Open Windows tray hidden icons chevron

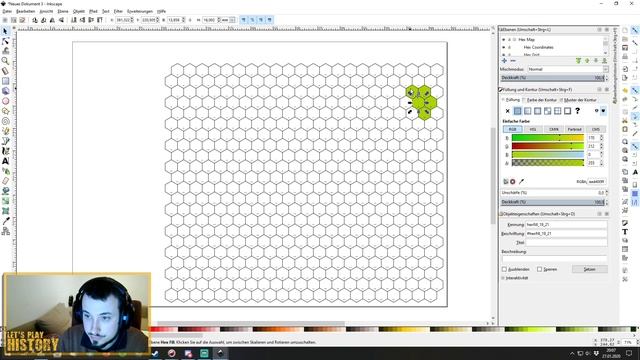point(572,353)
